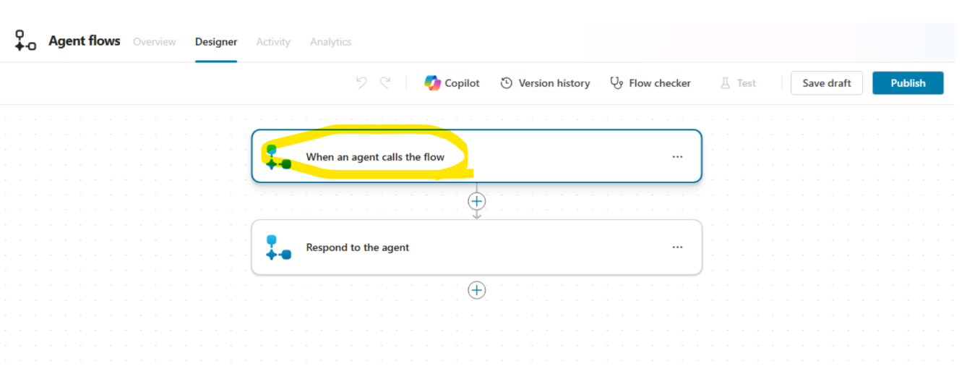Select the 'Respond to the agent' card title
The image size is (980, 374).
(x=357, y=247)
